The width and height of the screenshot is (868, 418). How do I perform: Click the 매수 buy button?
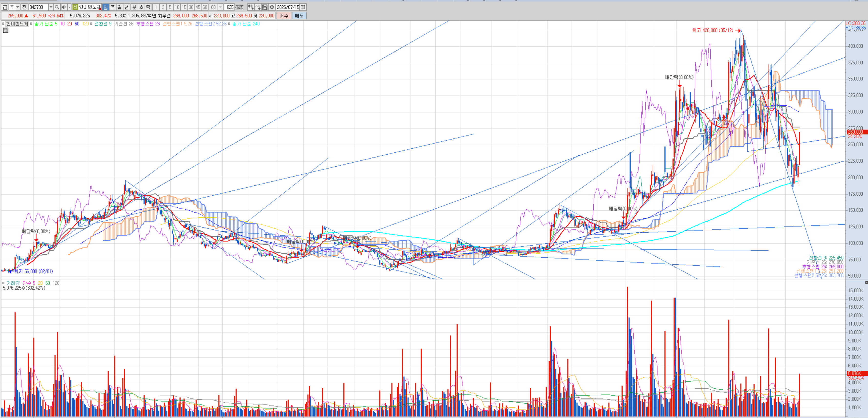pos(284,15)
